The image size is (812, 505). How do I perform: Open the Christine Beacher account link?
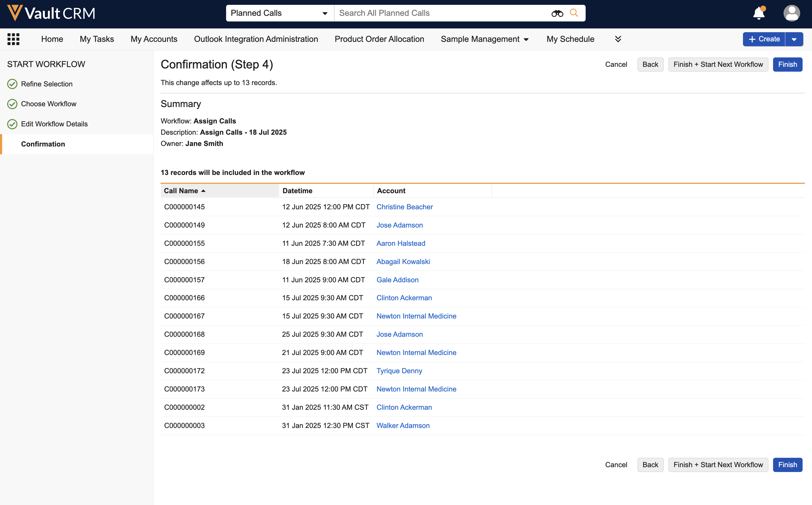click(x=404, y=207)
